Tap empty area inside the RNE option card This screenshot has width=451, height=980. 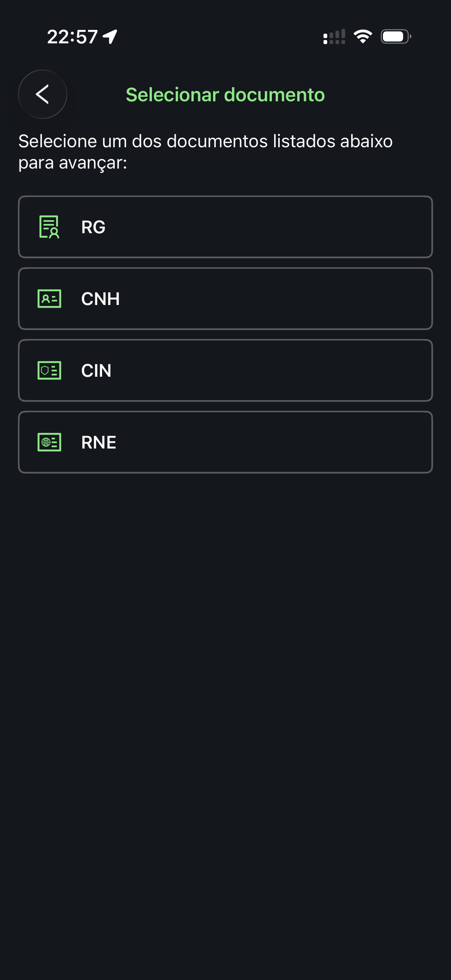click(266, 443)
